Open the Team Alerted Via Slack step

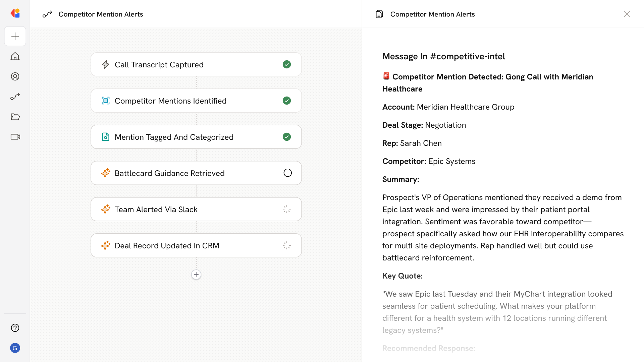pyautogui.click(x=196, y=209)
